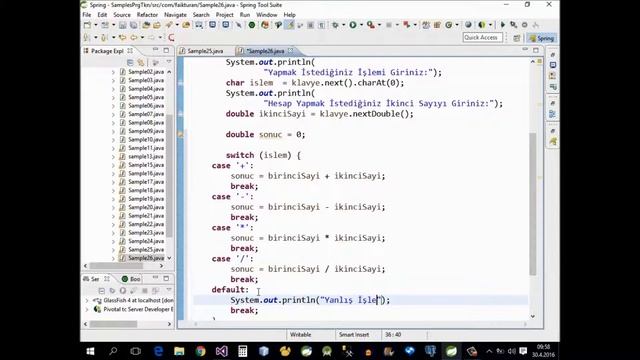Viewport: 640px width, 360px height.
Task: Click the editor vertical scrollbar thumb
Action: point(533,204)
